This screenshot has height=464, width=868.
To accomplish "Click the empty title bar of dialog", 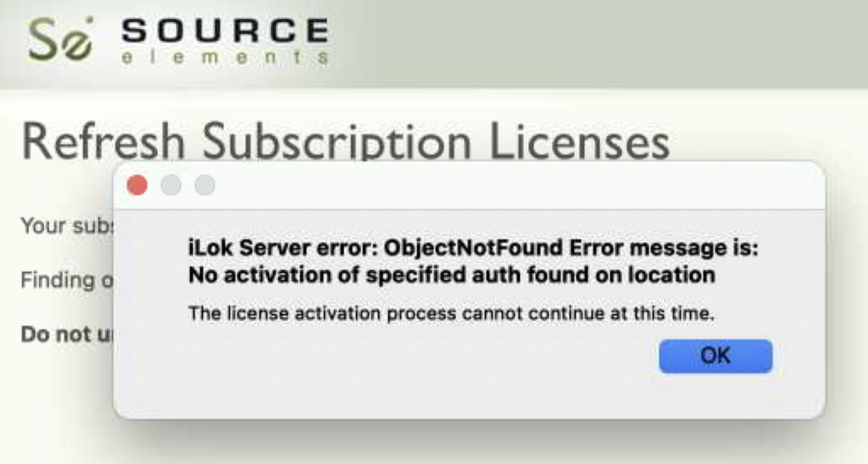I will pos(517,186).
